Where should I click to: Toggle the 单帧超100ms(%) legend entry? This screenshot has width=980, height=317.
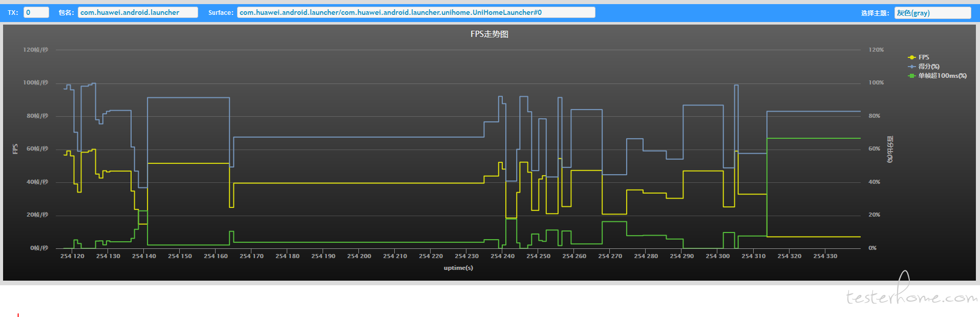pos(937,76)
